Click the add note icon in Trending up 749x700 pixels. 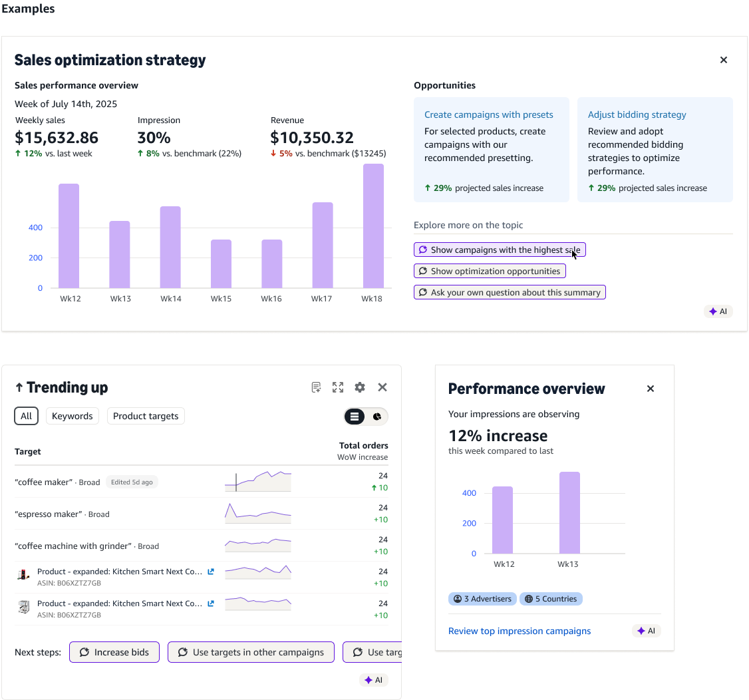click(317, 387)
